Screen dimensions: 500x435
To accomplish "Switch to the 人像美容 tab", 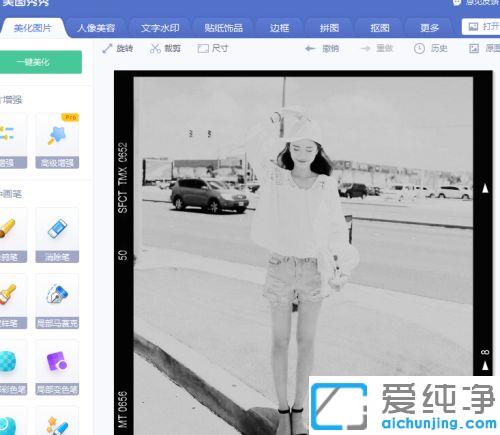I will pyautogui.click(x=96, y=28).
